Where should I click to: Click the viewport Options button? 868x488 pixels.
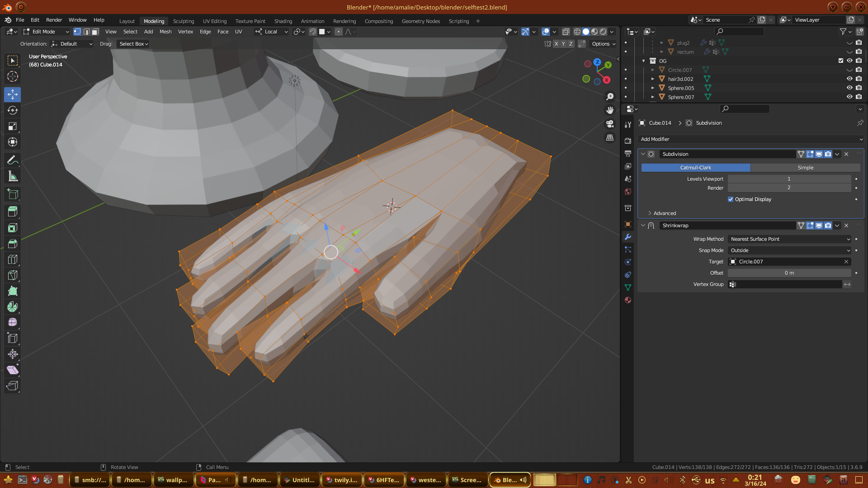coord(604,44)
